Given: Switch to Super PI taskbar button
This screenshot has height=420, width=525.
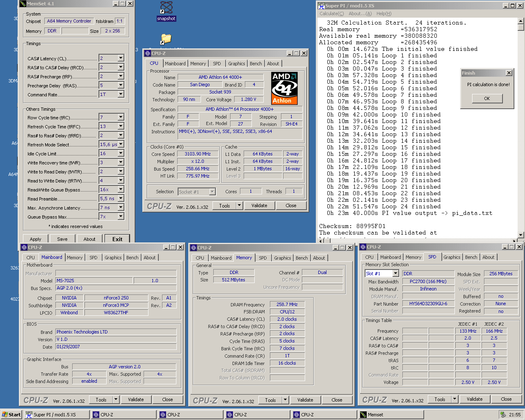Looking at the screenshot, I should [57, 415].
